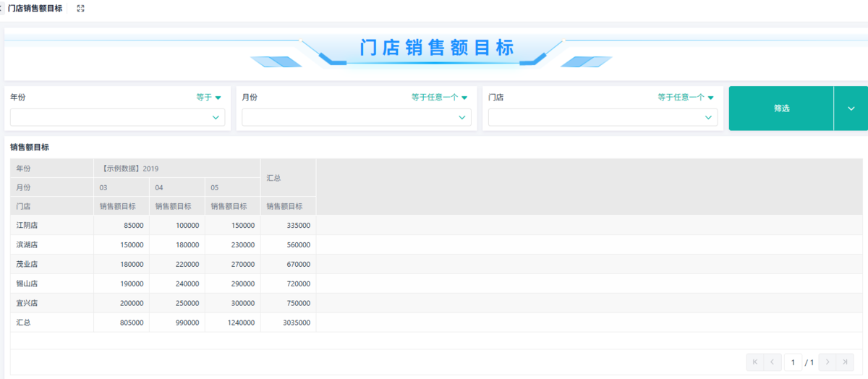Click the 销售额目标 section title above the table
Image resolution: width=868 pixels, height=379 pixels.
(x=30, y=147)
